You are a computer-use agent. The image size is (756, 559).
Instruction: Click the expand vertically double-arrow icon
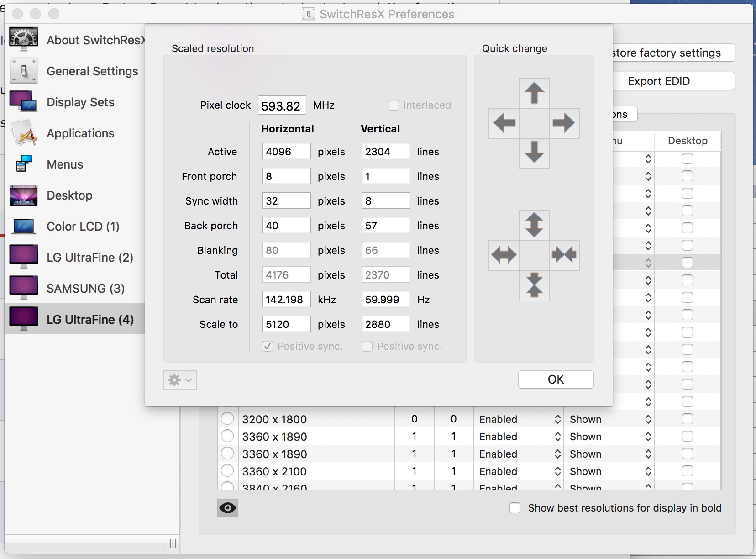tap(534, 225)
